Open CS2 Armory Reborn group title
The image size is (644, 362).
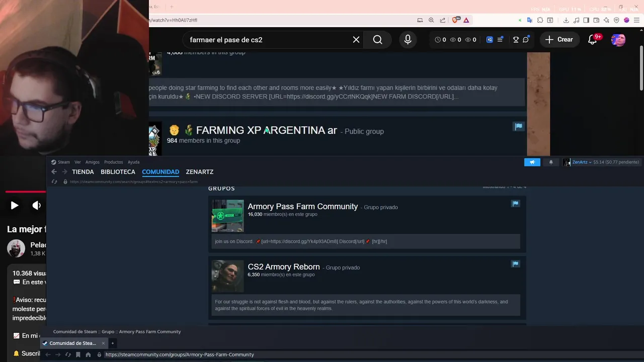coord(284,267)
